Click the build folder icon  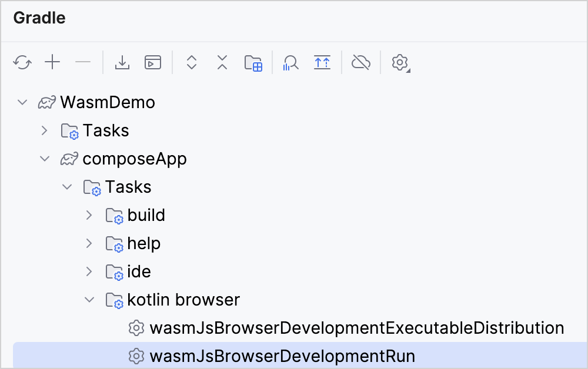pyautogui.click(x=115, y=216)
